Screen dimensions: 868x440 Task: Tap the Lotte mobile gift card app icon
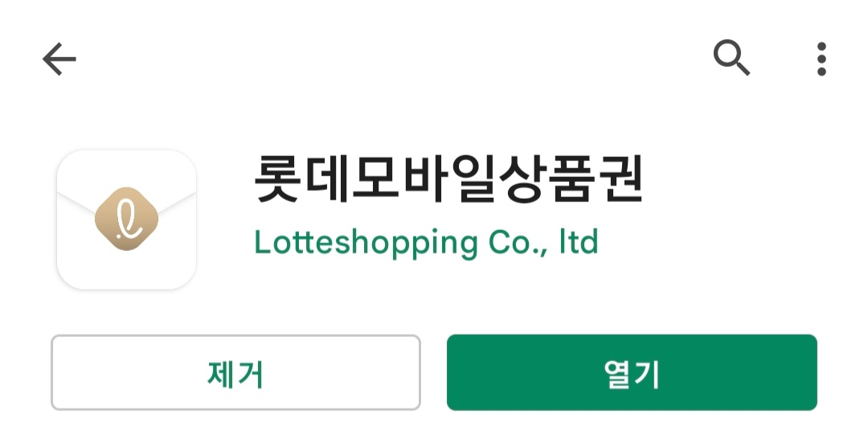127,220
